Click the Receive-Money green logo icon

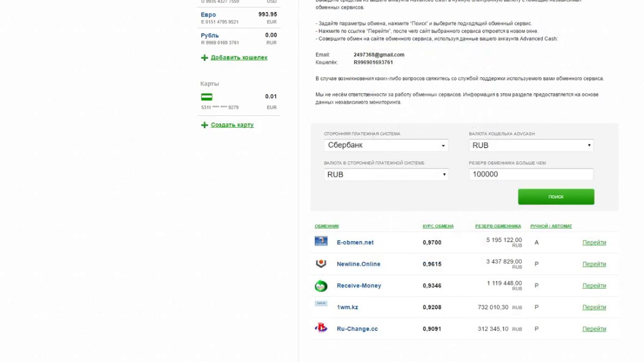click(321, 286)
